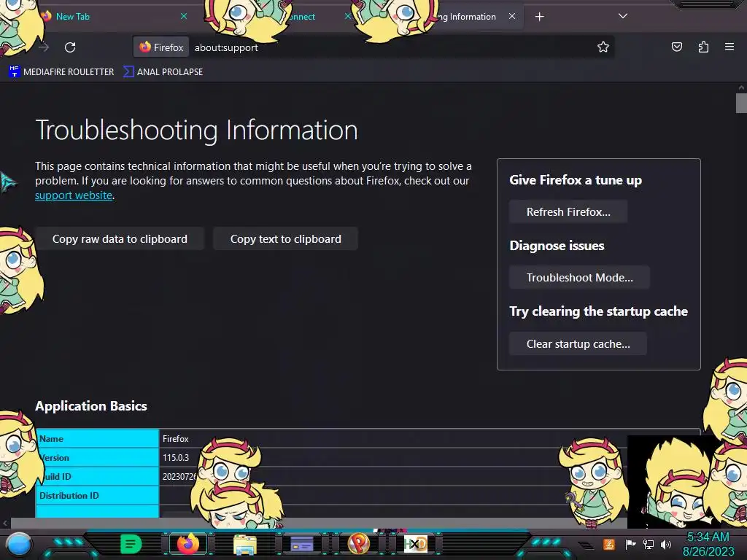Click the Give Firefox a tune up heading
Viewport: 747px width, 560px height.
pos(576,180)
